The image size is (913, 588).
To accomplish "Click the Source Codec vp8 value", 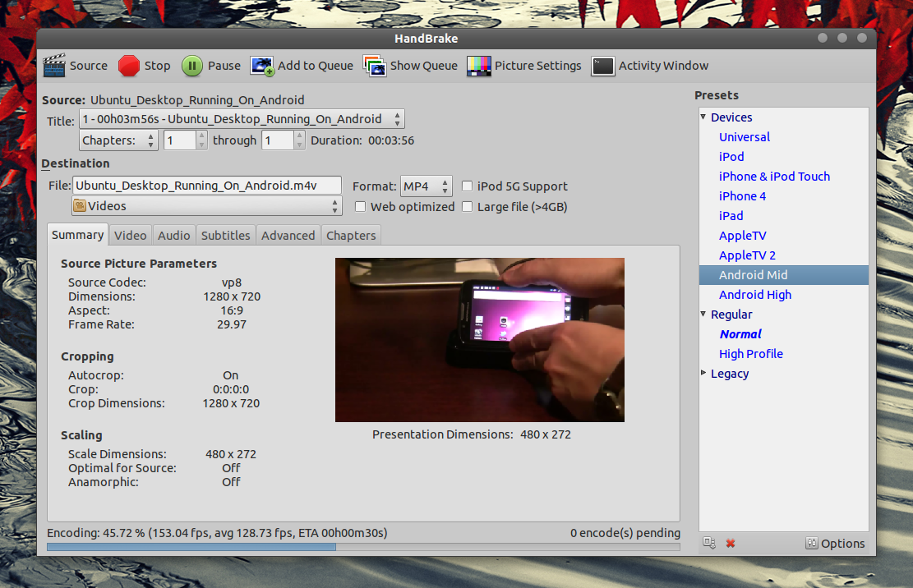I will [231, 283].
